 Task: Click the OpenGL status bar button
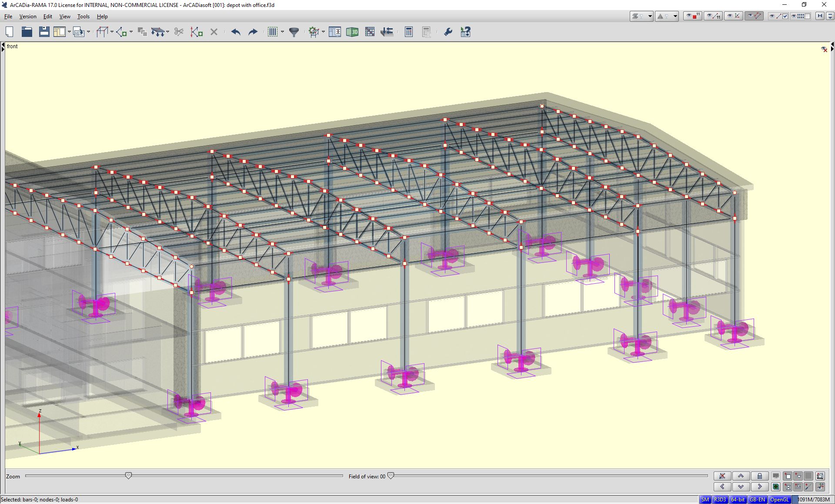tap(779, 500)
